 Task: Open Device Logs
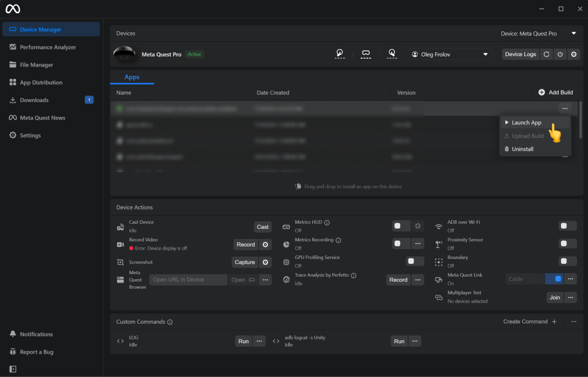[520, 54]
